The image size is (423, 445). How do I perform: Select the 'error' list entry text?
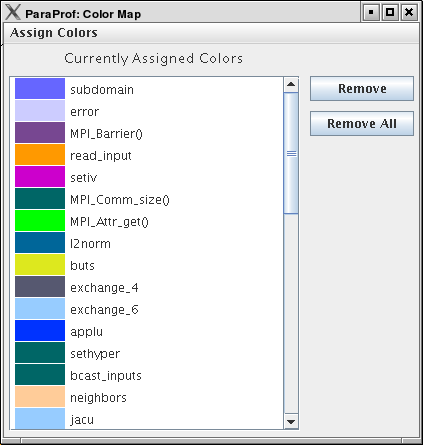pos(85,112)
